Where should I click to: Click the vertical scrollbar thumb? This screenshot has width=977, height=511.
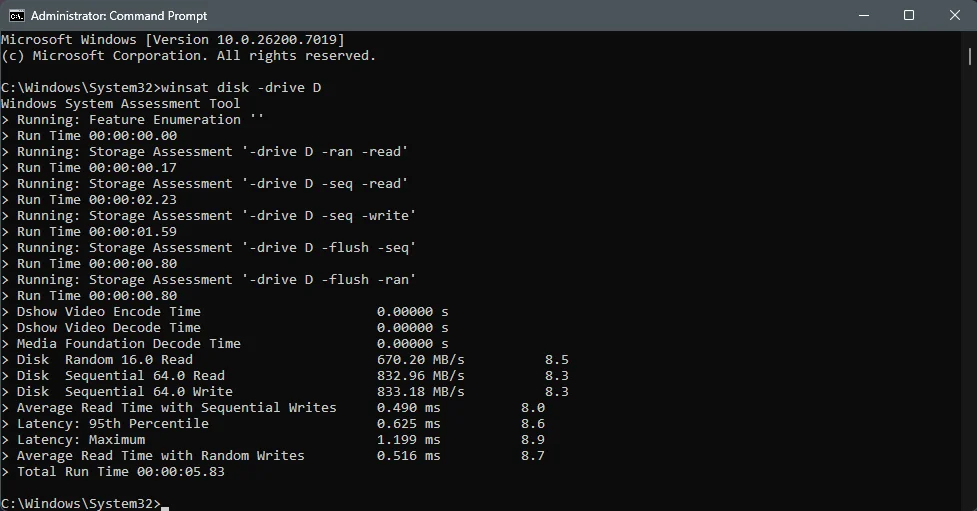(x=970, y=56)
